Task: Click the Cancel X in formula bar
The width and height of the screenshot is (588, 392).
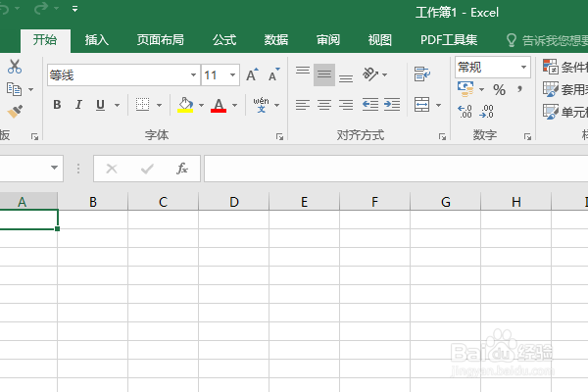Action: 112,169
